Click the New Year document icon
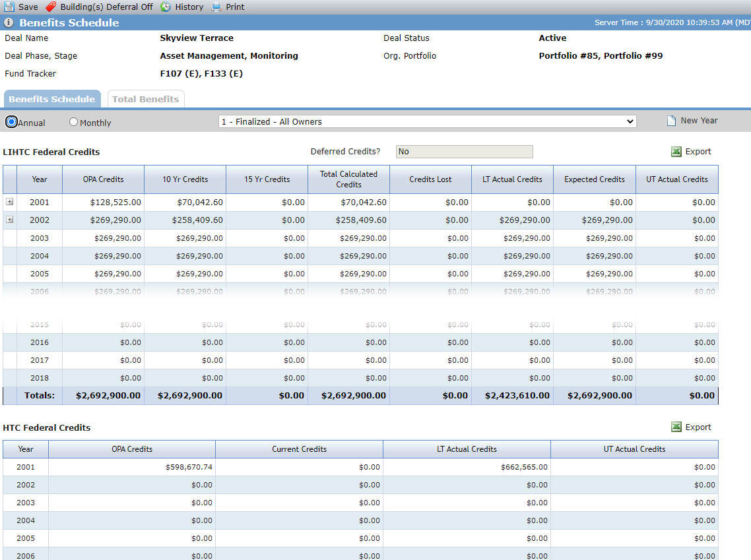Image resolution: width=751 pixels, height=560 pixels. 672,121
